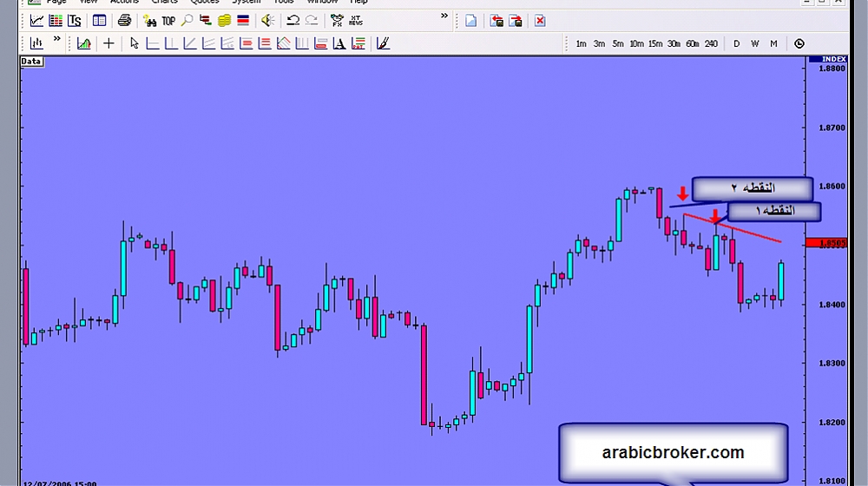Click the yellow coins stack icon
This screenshot has height=486, width=868.
point(224,21)
